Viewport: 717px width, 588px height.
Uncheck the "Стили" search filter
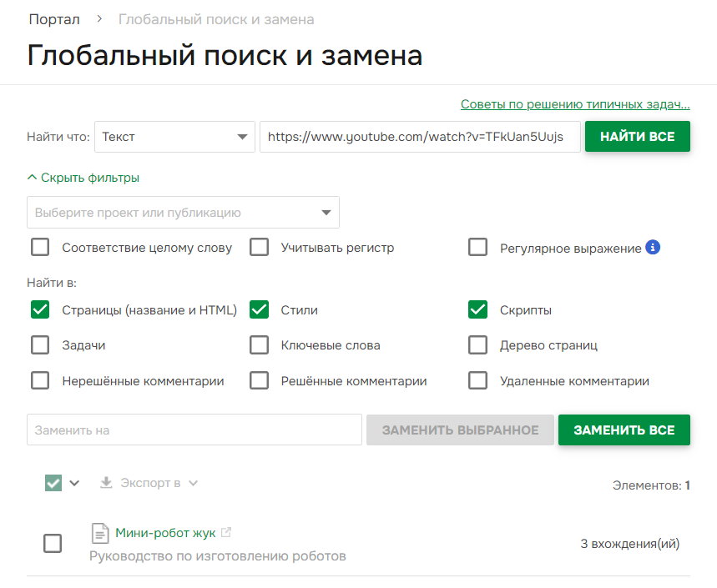coord(259,309)
